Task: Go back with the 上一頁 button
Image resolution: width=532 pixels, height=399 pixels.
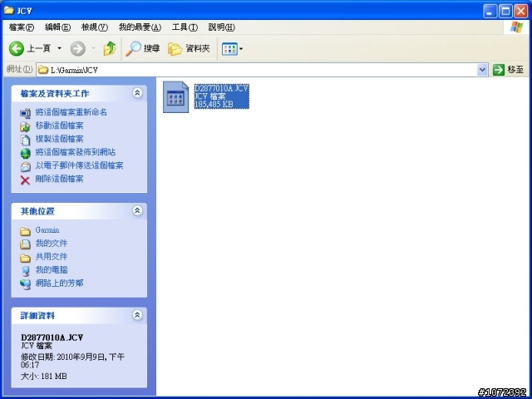Action: click(30, 48)
